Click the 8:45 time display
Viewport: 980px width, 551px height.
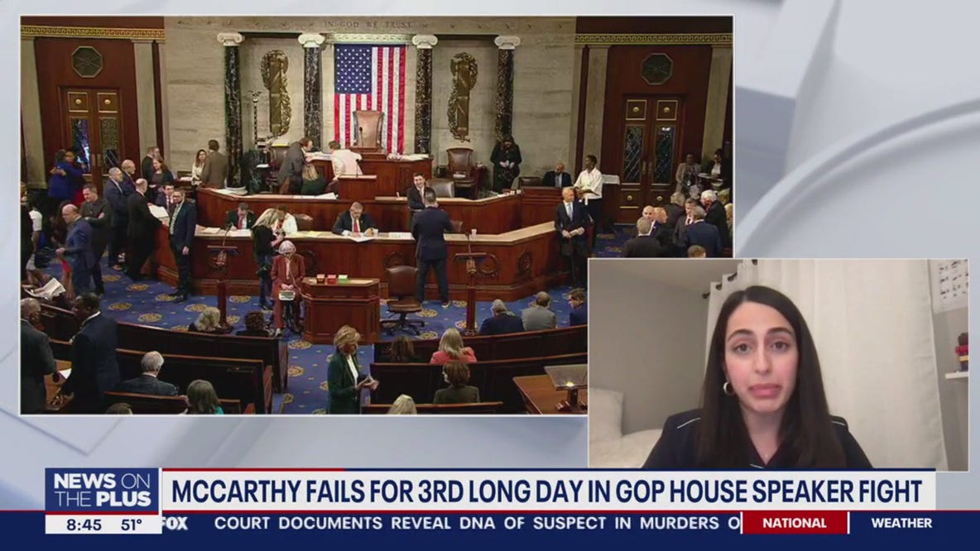[x=84, y=525]
